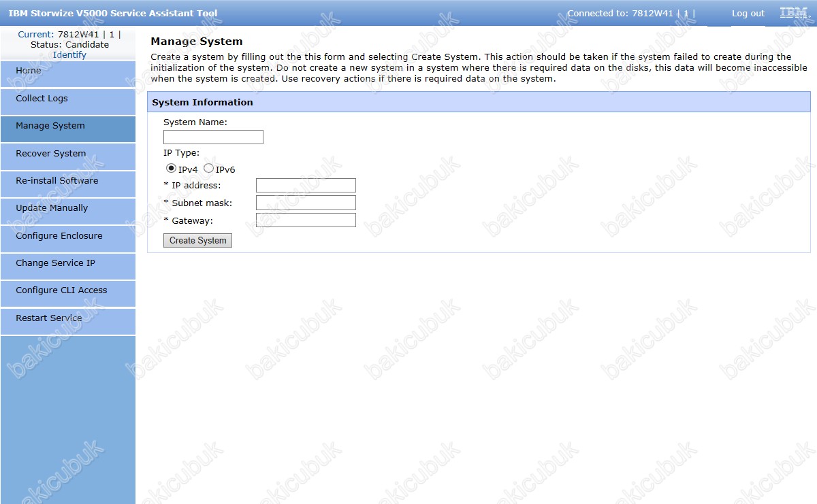This screenshot has height=504, width=817.
Task: Log out of Service Assistant
Action: (x=748, y=13)
